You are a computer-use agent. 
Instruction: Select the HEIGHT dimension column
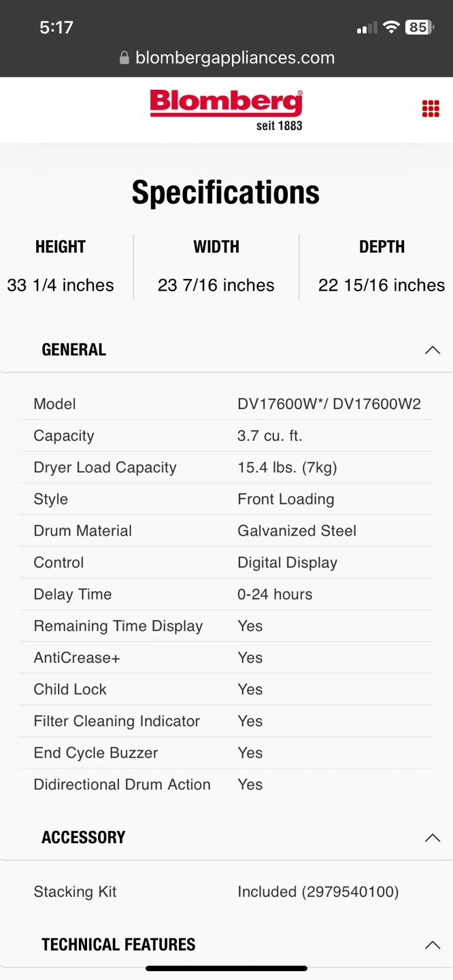click(61, 266)
